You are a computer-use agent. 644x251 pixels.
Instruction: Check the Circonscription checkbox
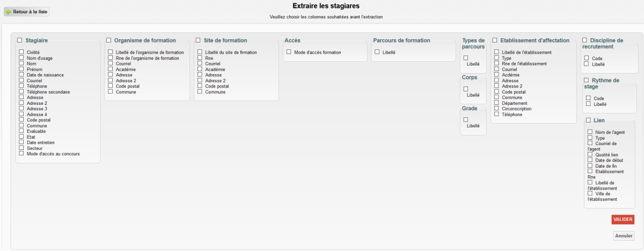(x=497, y=108)
